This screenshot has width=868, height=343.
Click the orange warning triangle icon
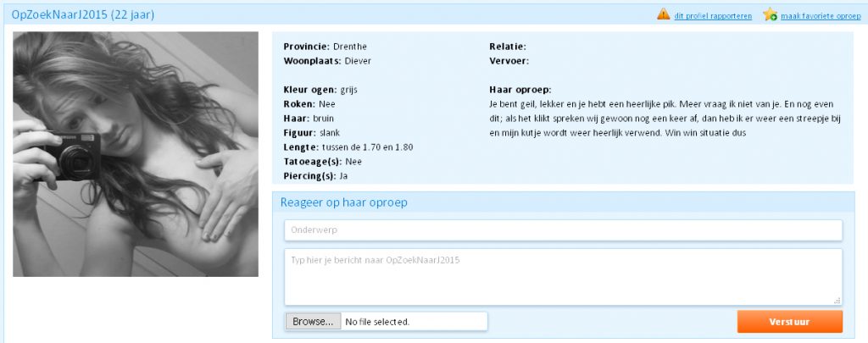coord(663,14)
